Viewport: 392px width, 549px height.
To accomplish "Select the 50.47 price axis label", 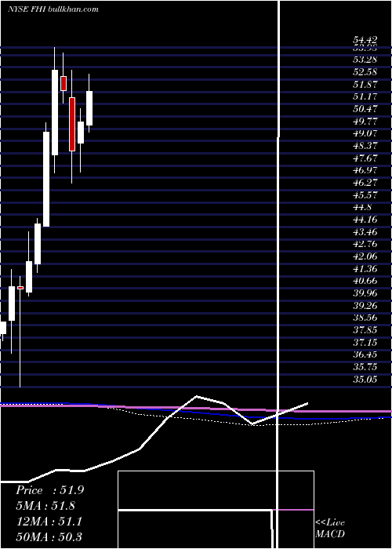I will 365,108.
